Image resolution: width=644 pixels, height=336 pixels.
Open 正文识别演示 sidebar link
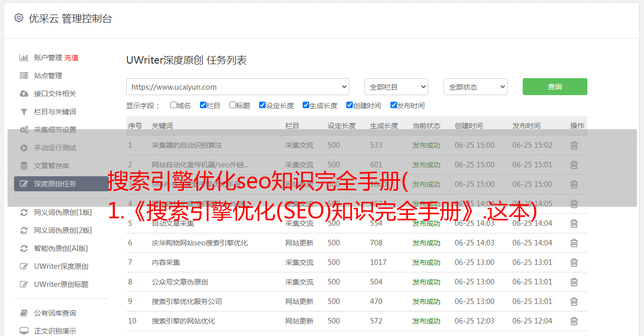(55, 331)
